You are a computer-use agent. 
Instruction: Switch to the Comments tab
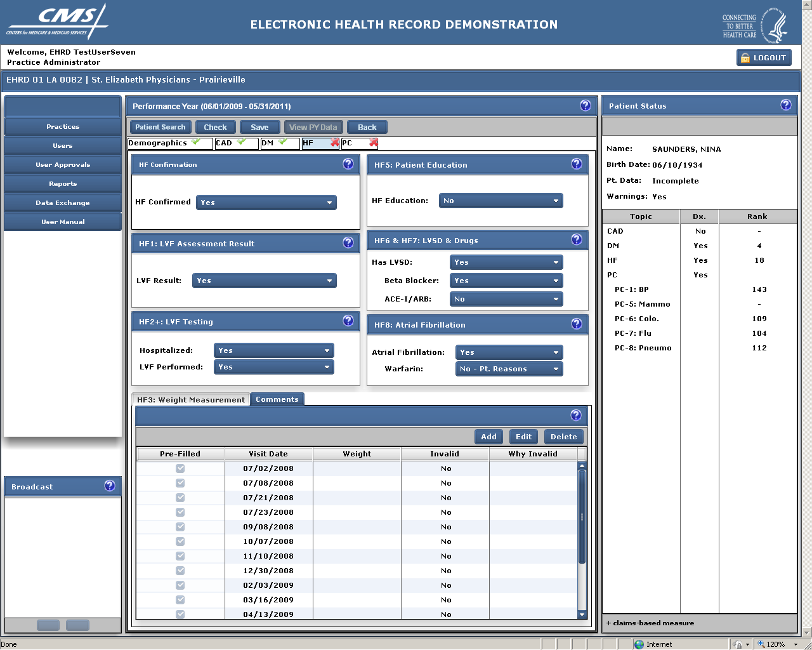pyautogui.click(x=277, y=399)
